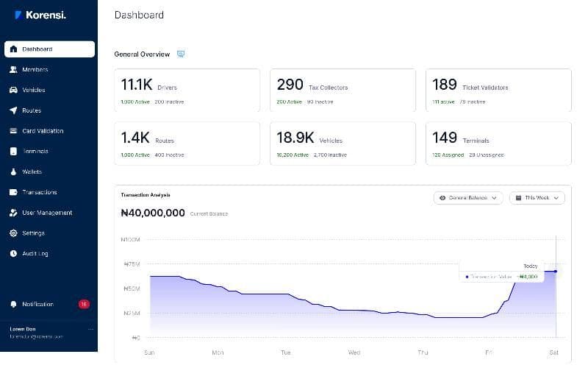This screenshot has width=588, height=368.
Task: Click the Today data point on chart
Action: coord(556,271)
